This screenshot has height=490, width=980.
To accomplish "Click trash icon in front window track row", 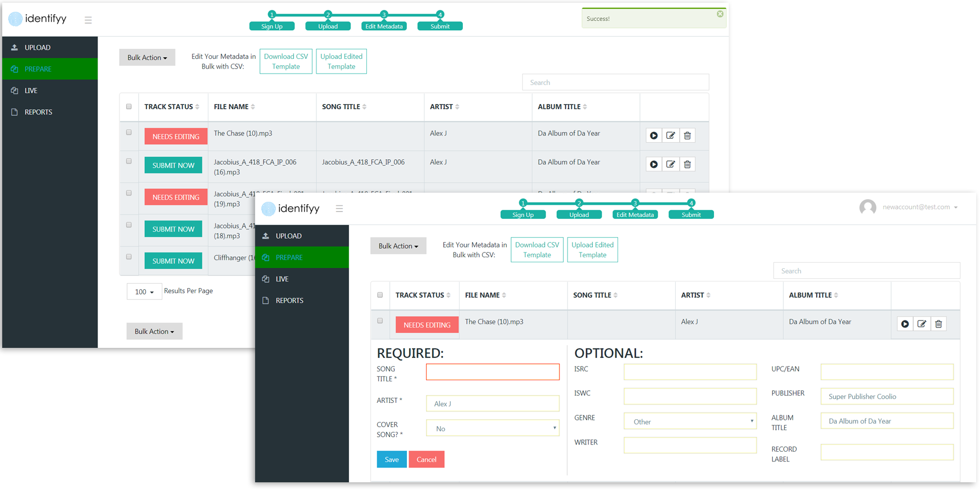I will point(938,324).
